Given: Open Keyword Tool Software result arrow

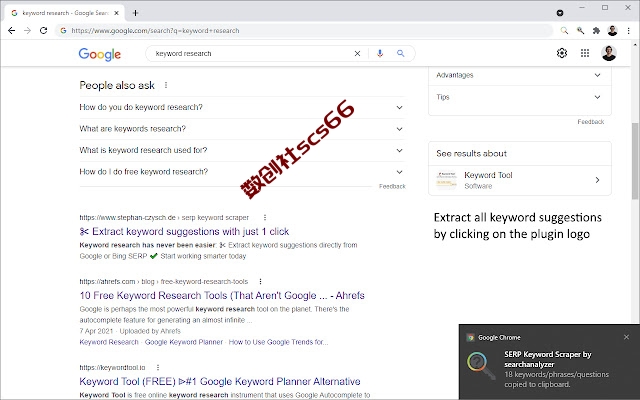Looking at the screenshot, I should [x=598, y=180].
